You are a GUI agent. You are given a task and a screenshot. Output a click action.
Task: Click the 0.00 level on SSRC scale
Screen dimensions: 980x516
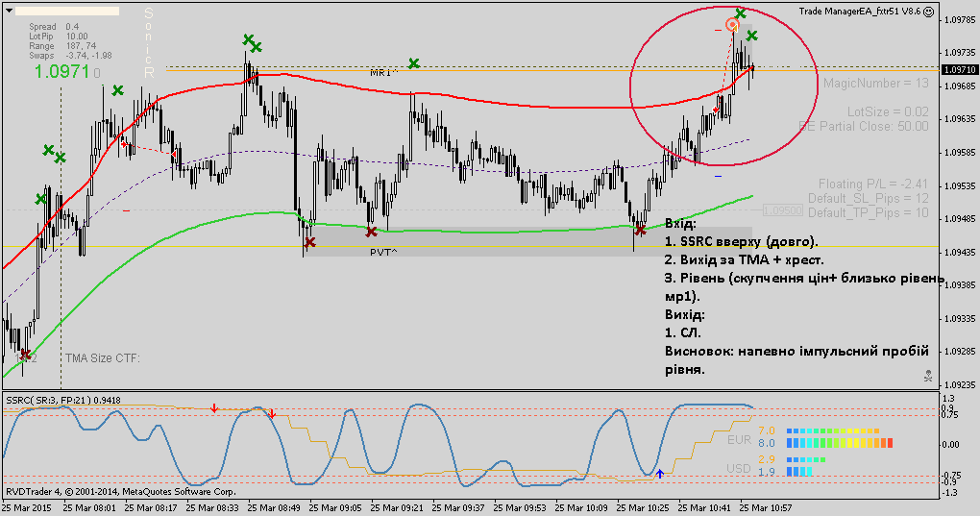(950, 445)
